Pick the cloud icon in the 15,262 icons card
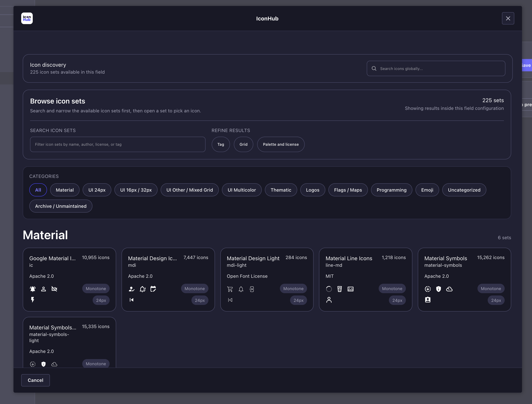This screenshot has height=404, width=532. pyautogui.click(x=450, y=289)
